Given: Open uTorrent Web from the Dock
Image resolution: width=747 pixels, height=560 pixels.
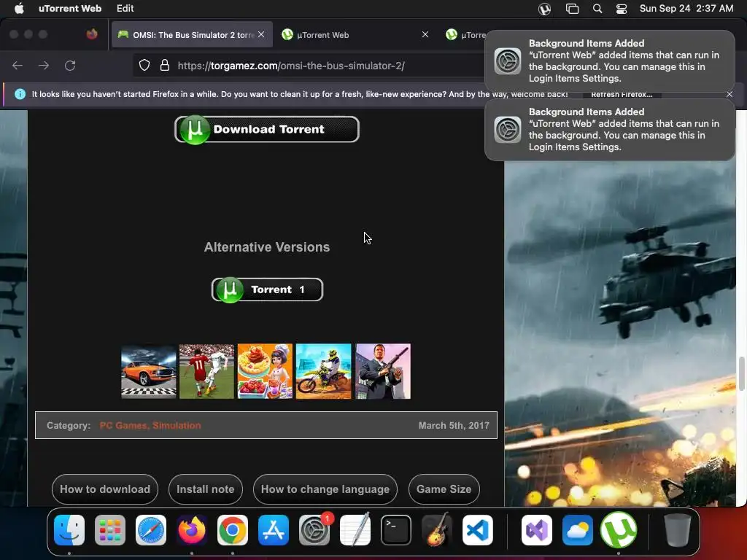Looking at the screenshot, I should coord(619,530).
